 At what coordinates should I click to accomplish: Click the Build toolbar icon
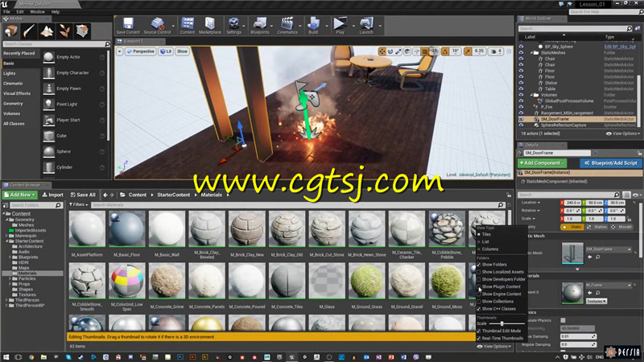click(313, 26)
